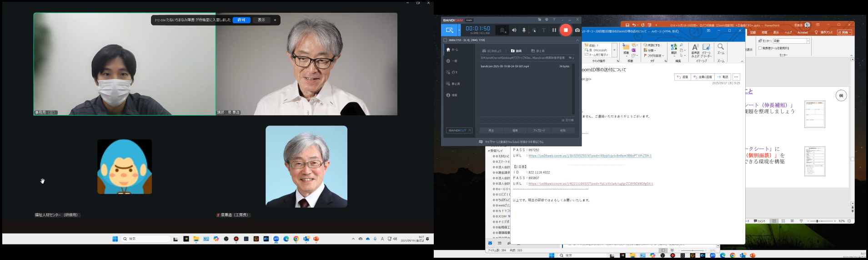Image resolution: width=868 pixels, height=260 pixels.
Task: Enable the 発表者ツールを使用する checkbox
Action: coord(760,48)
